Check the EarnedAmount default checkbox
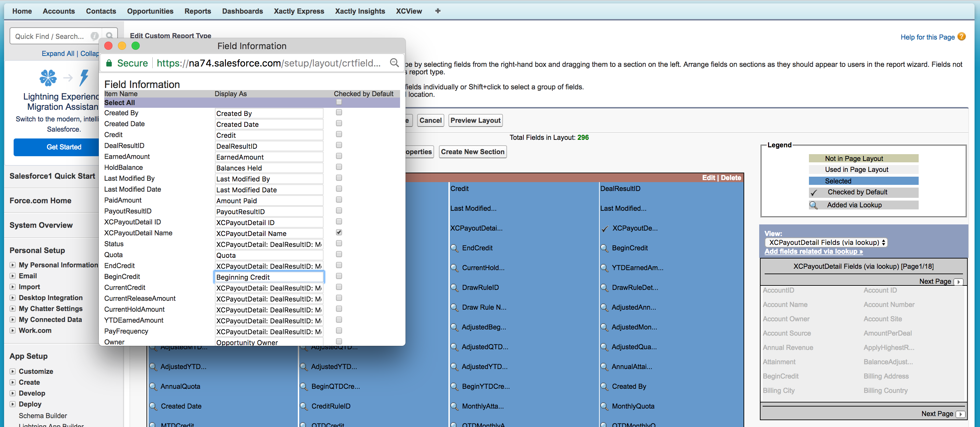The width and height of the screenshot is (980, 427). (x=339, y=156)
